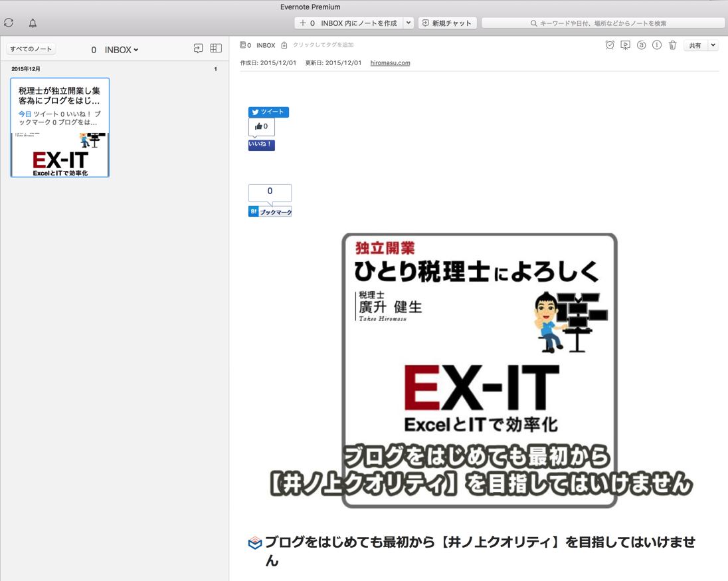This screenshot has height=581, width=728.
Task: Expand the INBOX notebook dropdown
Action: pyautogui.click(x=122, y=50)
